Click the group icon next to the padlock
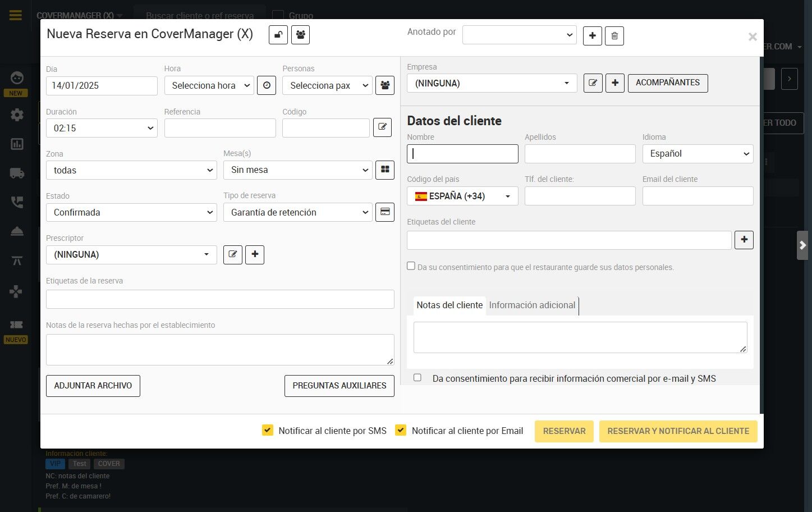Viewport: 812px width, 512px height. click(301, 35)
